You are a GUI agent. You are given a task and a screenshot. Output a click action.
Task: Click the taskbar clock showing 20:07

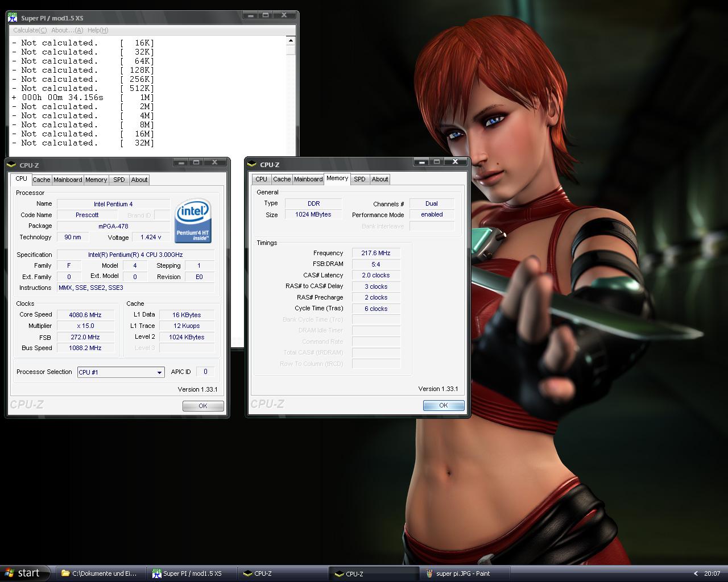712,573
